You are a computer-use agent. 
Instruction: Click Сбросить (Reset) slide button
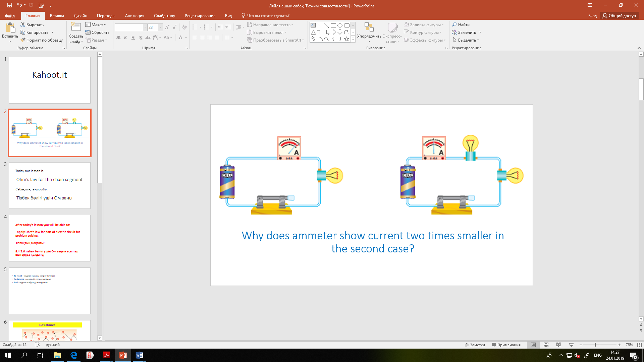(97, 33)
